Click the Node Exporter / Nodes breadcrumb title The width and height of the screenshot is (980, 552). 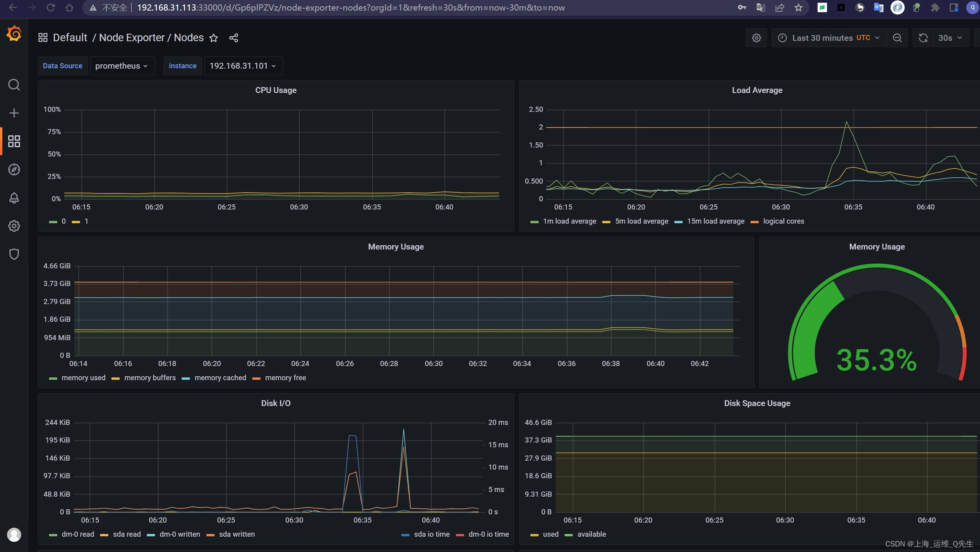click(x=151, y=38)
